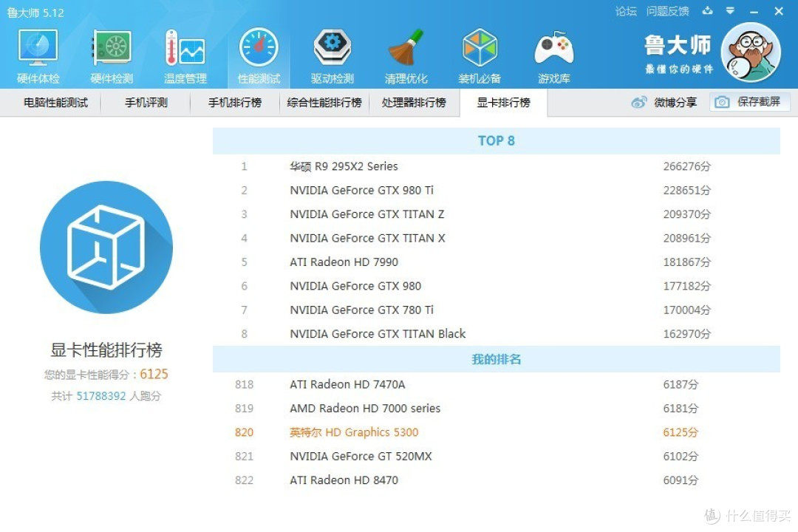Select the NVIDIA GeForce GTX 780 Ti row
Screen dimensions: 798x532
(x=497, y=310)
